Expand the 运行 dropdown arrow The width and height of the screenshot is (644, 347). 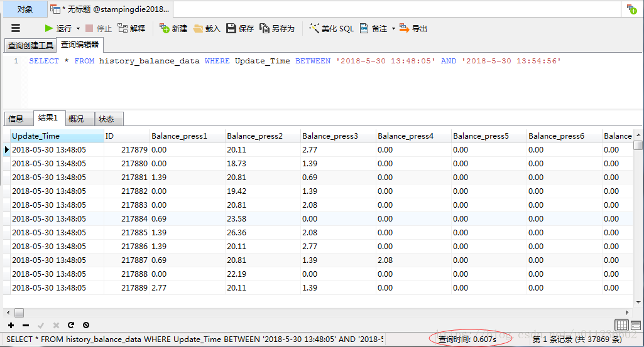[78, 29]
